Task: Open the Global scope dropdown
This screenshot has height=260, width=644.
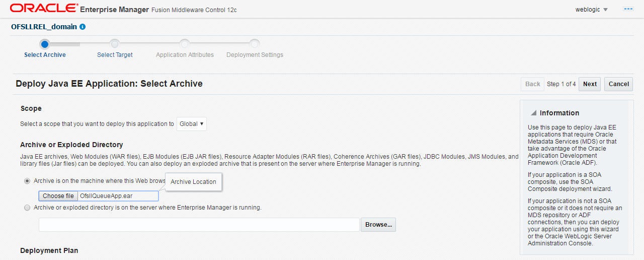Action: coord(192,124)
